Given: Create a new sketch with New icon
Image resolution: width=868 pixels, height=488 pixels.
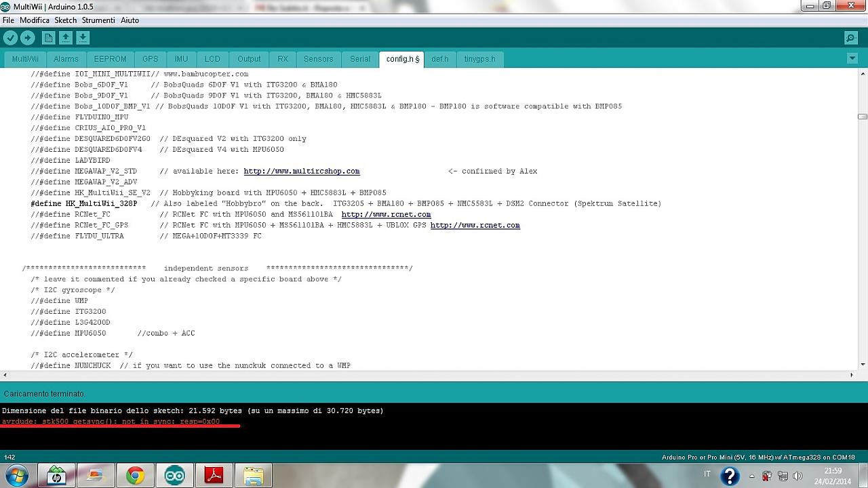Looking at the screenshot, I should click(48, 38).
